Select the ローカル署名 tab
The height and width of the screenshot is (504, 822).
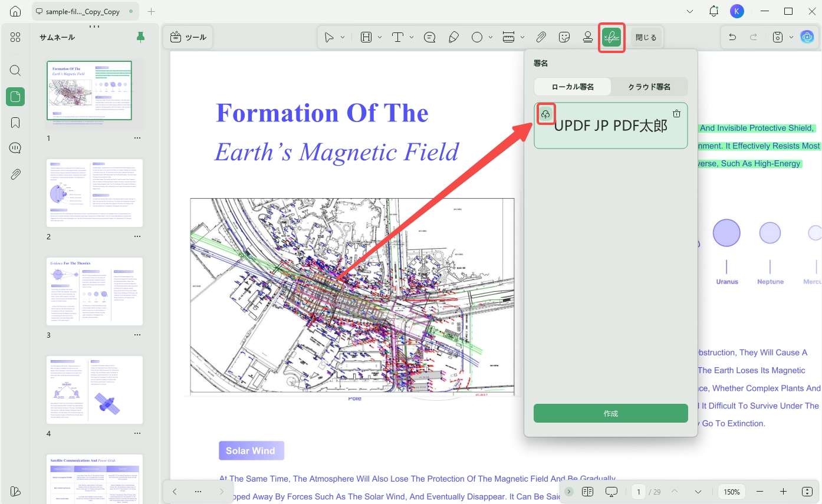click(573, 87)
